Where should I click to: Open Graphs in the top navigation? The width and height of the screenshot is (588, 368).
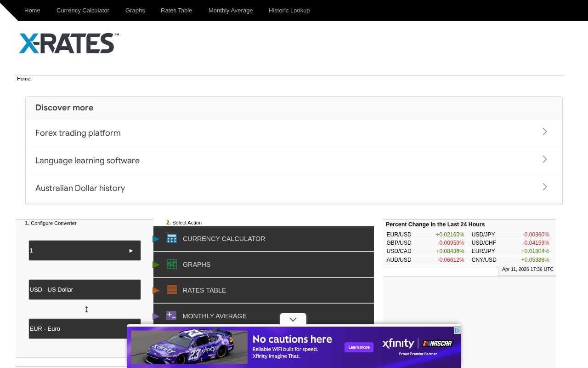(x=135, y=10)
